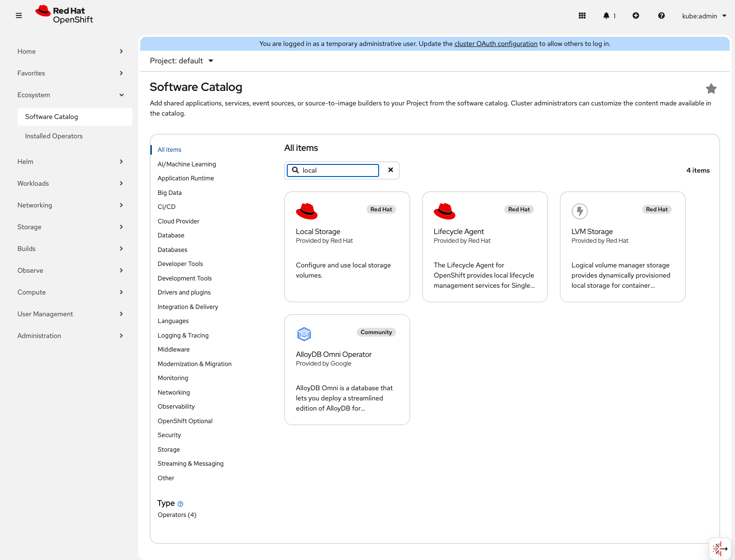735x560 pixels.
Task: Follow the cluster OAuth configuration link
Action: click(496, 44)
